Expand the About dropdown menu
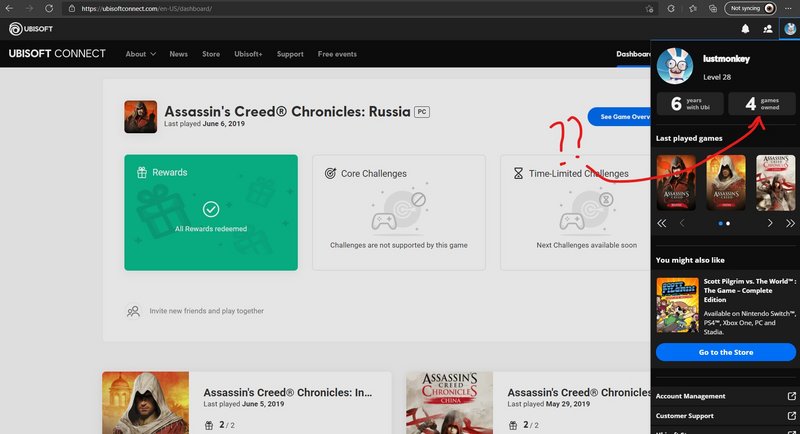Screen dimensions: 800x434 [140, 54]
